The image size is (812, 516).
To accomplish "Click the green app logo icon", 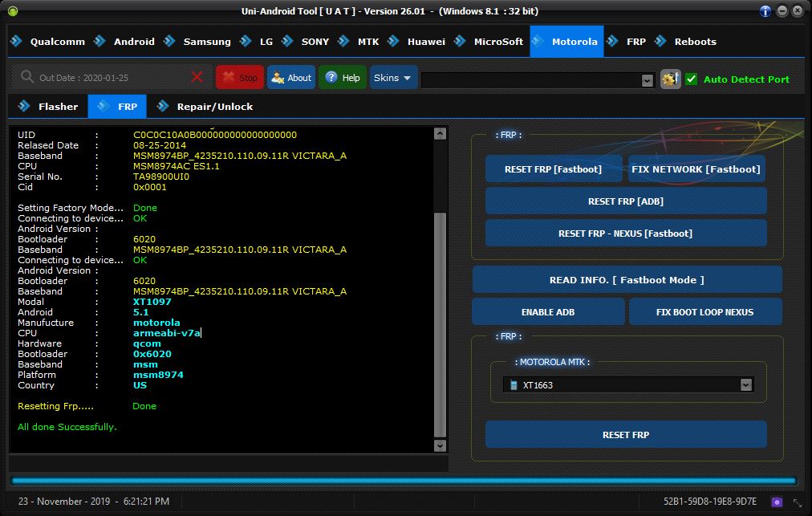I will pyautogui.click(x=12, y=11).
